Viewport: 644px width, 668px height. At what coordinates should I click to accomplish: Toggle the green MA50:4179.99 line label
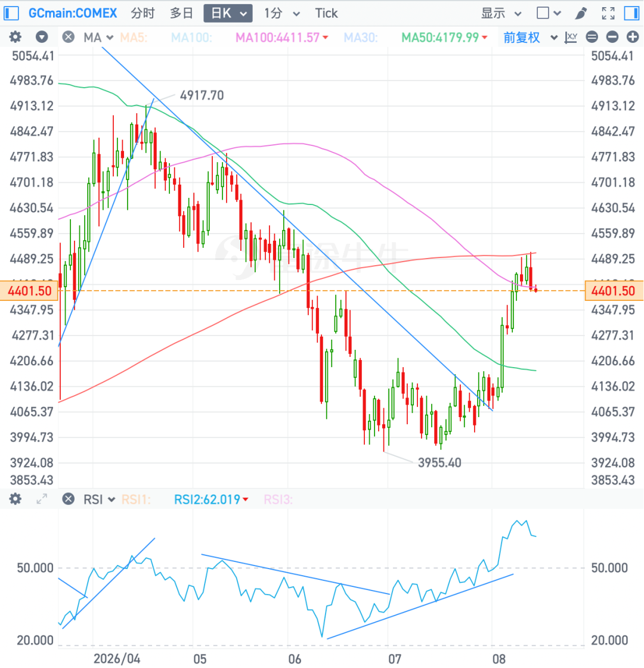coord(440,38)
